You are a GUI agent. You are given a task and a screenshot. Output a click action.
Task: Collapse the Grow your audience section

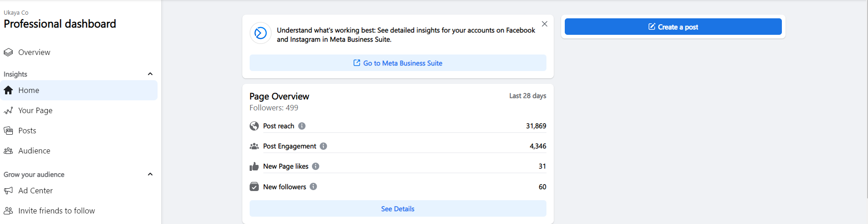coord(150,174)
